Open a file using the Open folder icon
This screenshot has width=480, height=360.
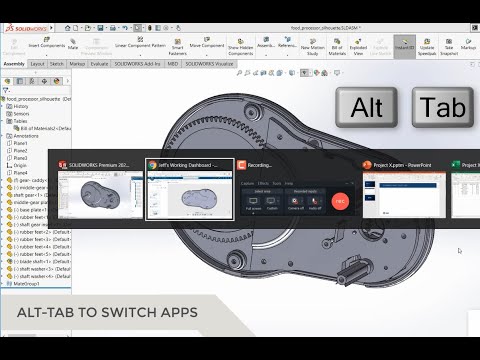[88, 28]
